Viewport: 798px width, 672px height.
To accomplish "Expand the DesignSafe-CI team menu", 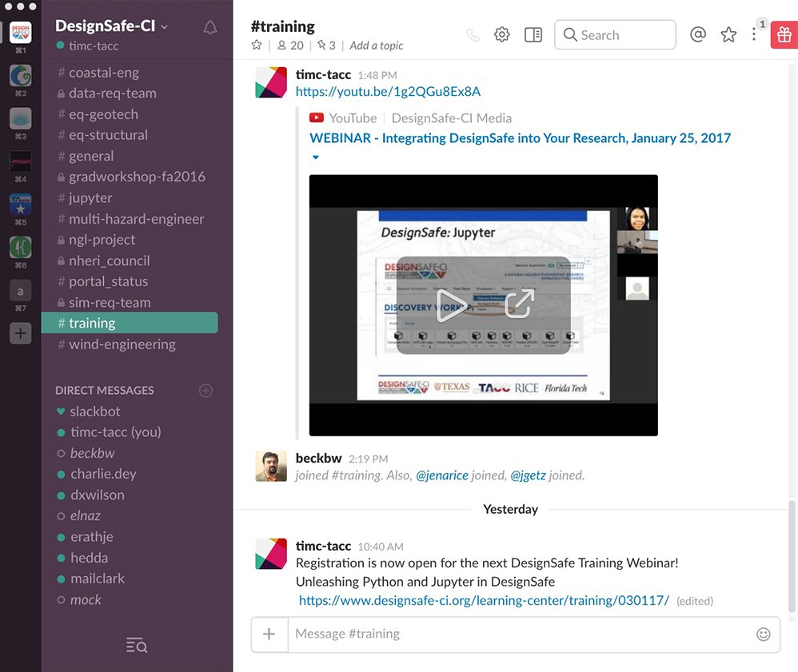I will (x=111, y=26).
